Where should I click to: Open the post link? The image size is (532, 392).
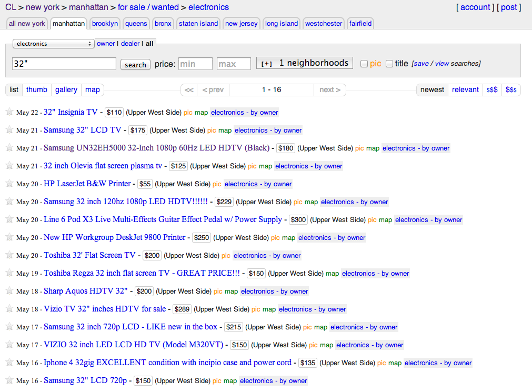tap(509, 7)
